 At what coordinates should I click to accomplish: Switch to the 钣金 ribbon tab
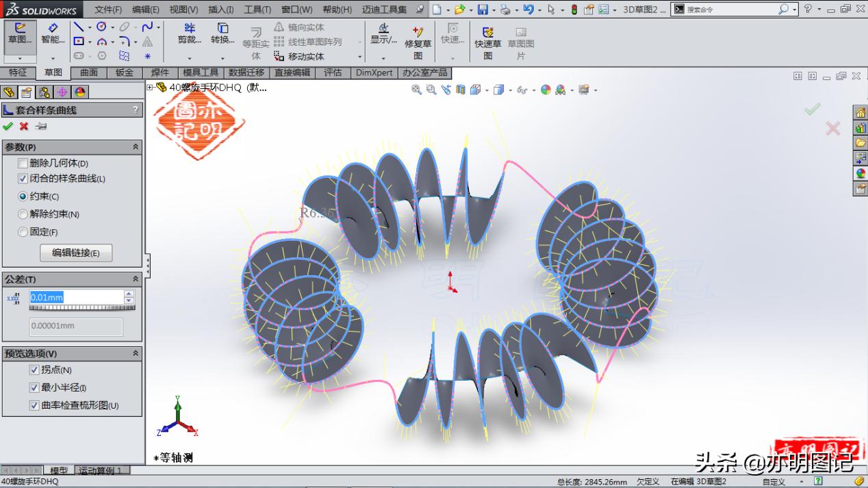pyautogui.click(x=123, y=73)
